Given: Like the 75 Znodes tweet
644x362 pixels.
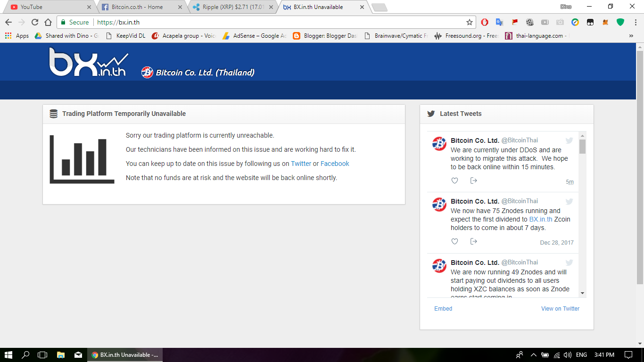Looking at the screenshot, I should [454, 241].
